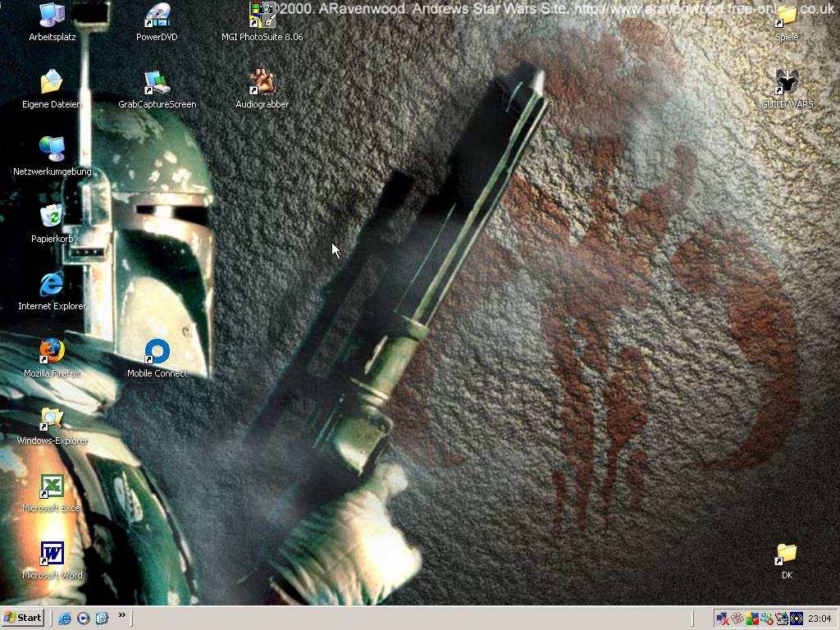Open the Arbeitsplatz desktop icon
The height and width of the screenshot is (630, 840).
click(x=52, y=16)
